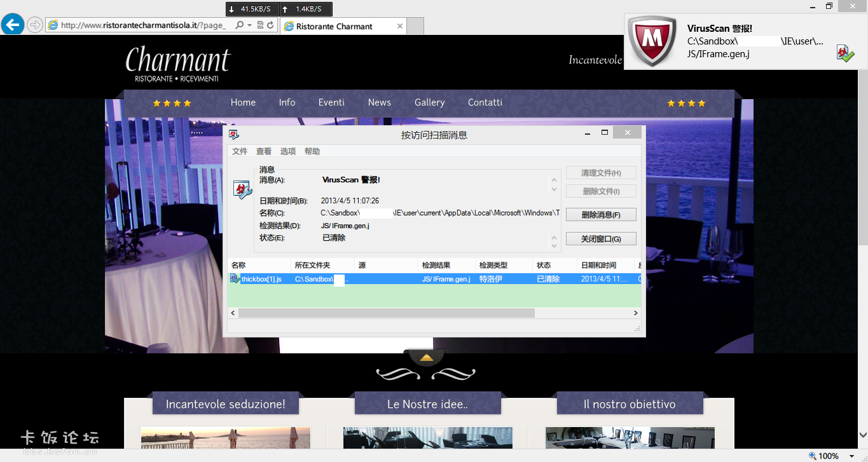
Task: Open the 帮助 menu in scan dialog
Action: pos(312,151)
